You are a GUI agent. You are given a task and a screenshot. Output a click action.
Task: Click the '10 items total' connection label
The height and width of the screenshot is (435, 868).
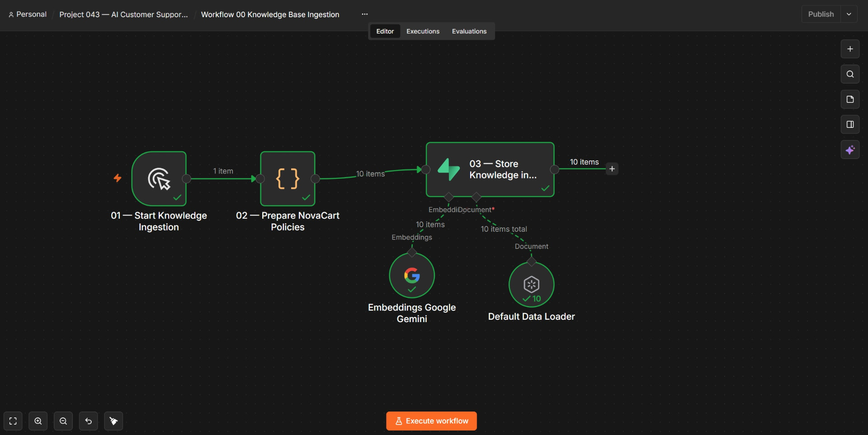tap(504, 229)
